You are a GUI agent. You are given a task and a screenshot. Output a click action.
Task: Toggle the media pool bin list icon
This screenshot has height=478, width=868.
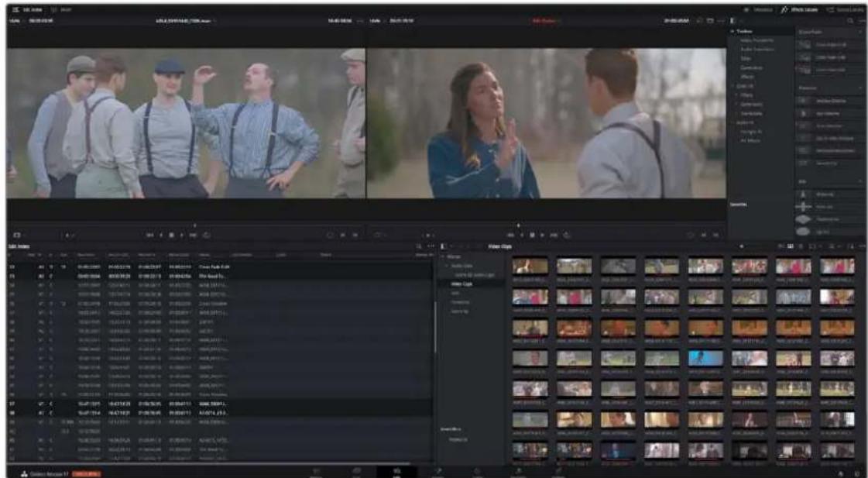[x=444, y=246]
